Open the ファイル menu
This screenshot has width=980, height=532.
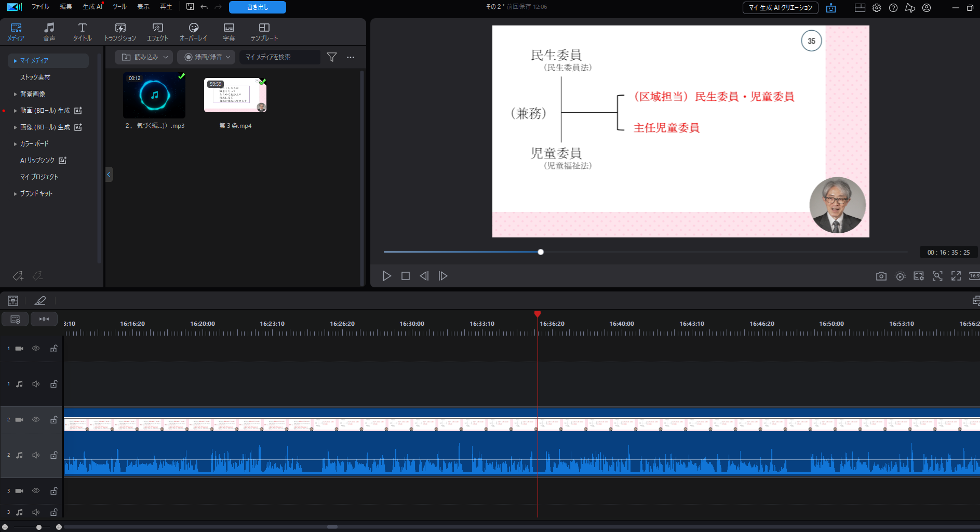point(40,7)
